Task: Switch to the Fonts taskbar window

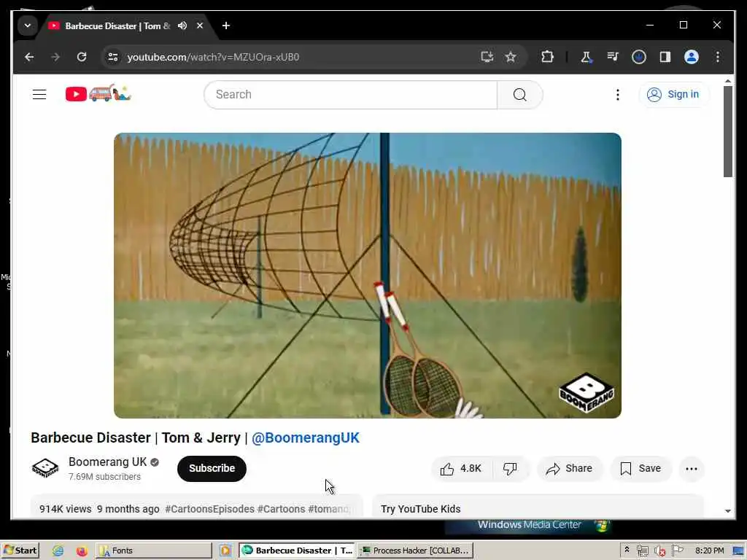Action: point(153,551)
